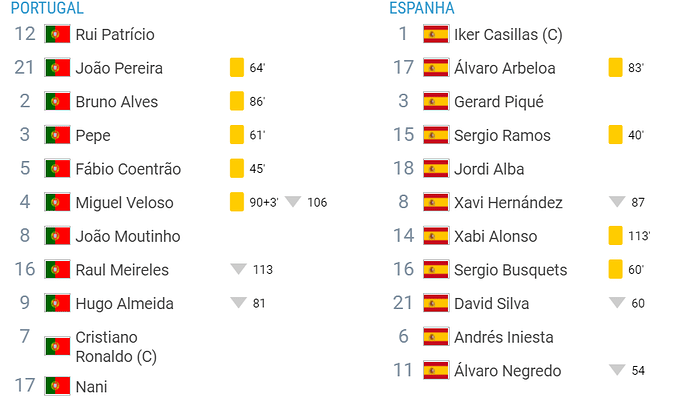Click the Spain flag next to Iker Casillas
Image resolution: width=690 pixels, height=410 pixels.
point(436,34)
